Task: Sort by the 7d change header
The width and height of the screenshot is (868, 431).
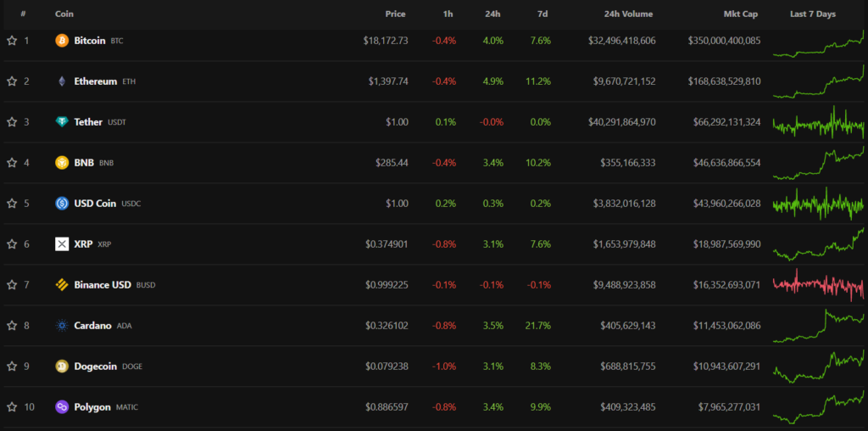Action: click(x=542, y=14)
